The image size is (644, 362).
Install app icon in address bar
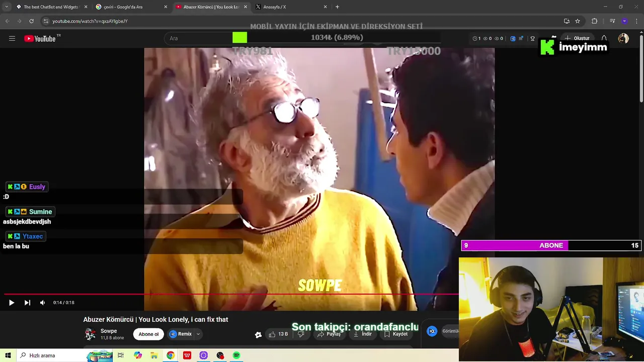point(567,21)
